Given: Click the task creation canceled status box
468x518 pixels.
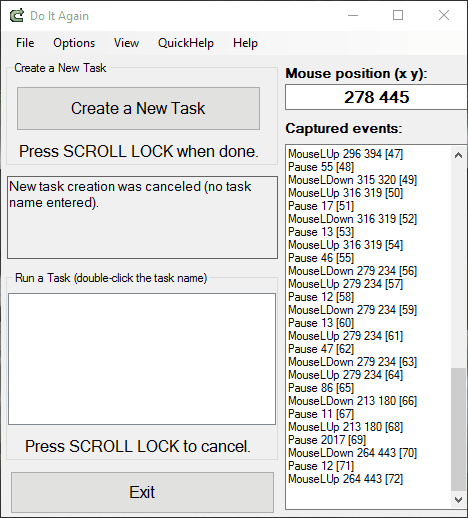Looking at the screenshot, I should click(x=142, y=217).
